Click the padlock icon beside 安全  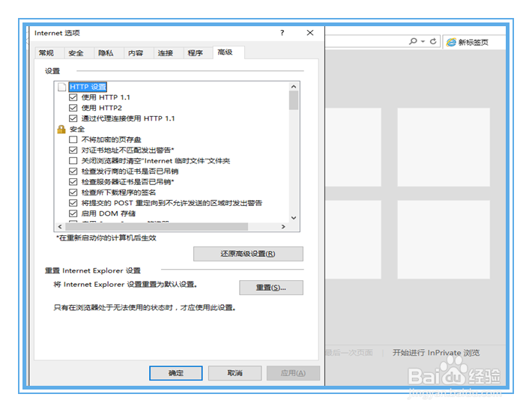pos(61,129)
